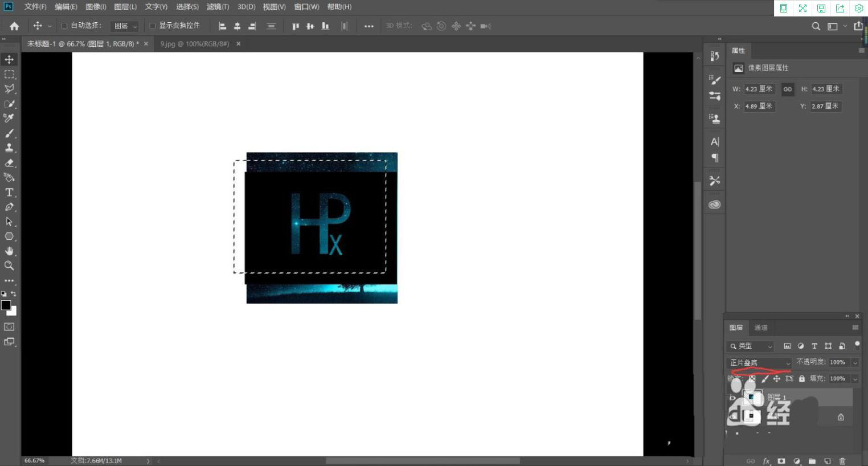This screenshot has width=868, height=466.
Task: Open the 类型 layer filter dropdown
Action: click(x=751, y=346)
